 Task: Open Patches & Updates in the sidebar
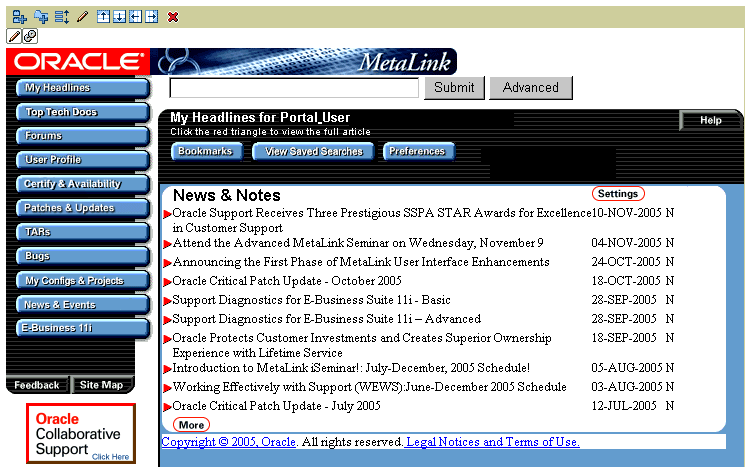coord(82,208)
